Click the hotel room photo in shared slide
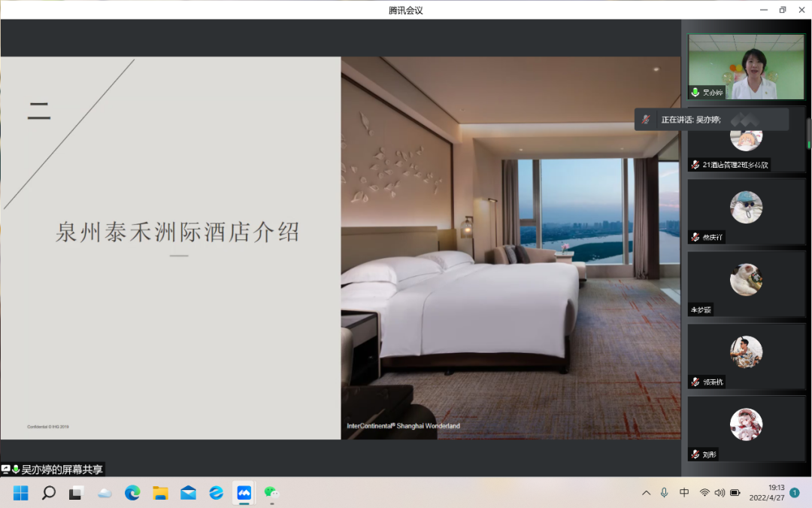Viewport: 812px width, 508px height. tap(511, 248)
